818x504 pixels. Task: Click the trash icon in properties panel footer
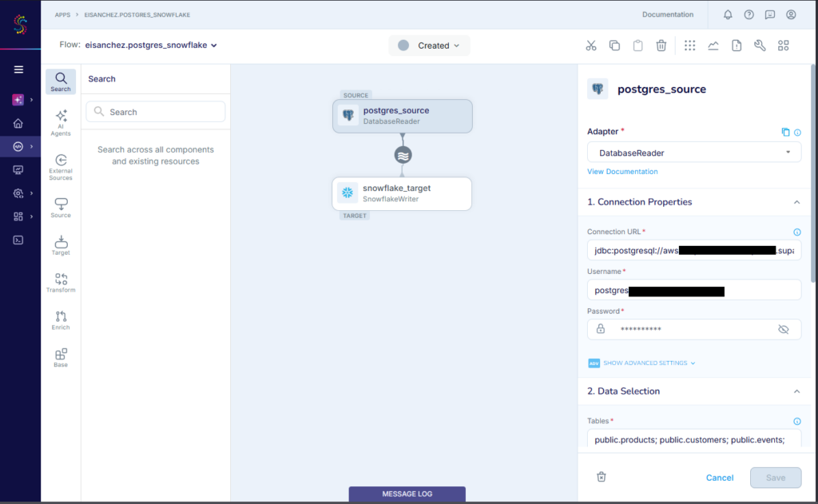(602, 477)
